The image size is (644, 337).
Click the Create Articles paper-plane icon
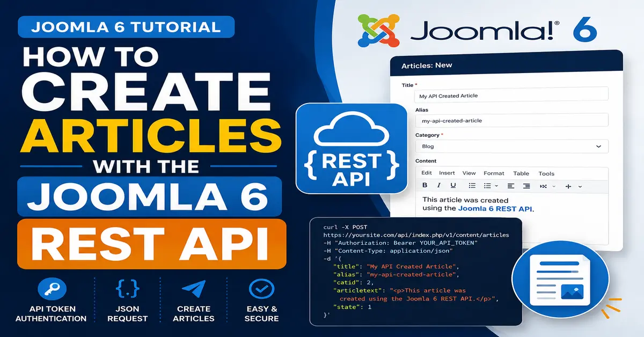click(194, 290)
